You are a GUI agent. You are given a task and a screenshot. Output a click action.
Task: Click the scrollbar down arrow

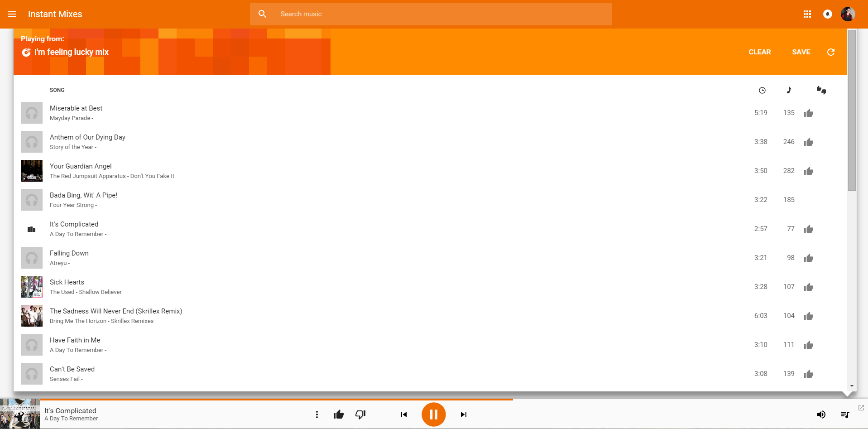[852, 386]
